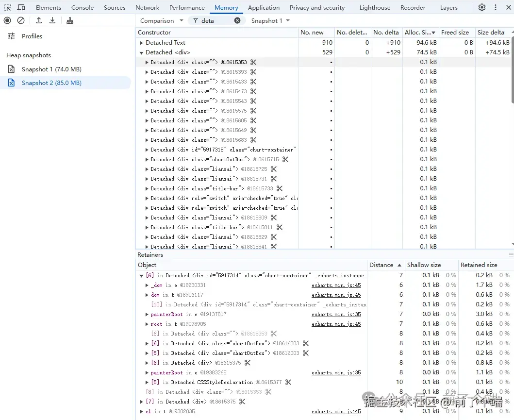Open DevTools settings gear
The width and height of the screenshot is (514, 420).
coord(482,7)
